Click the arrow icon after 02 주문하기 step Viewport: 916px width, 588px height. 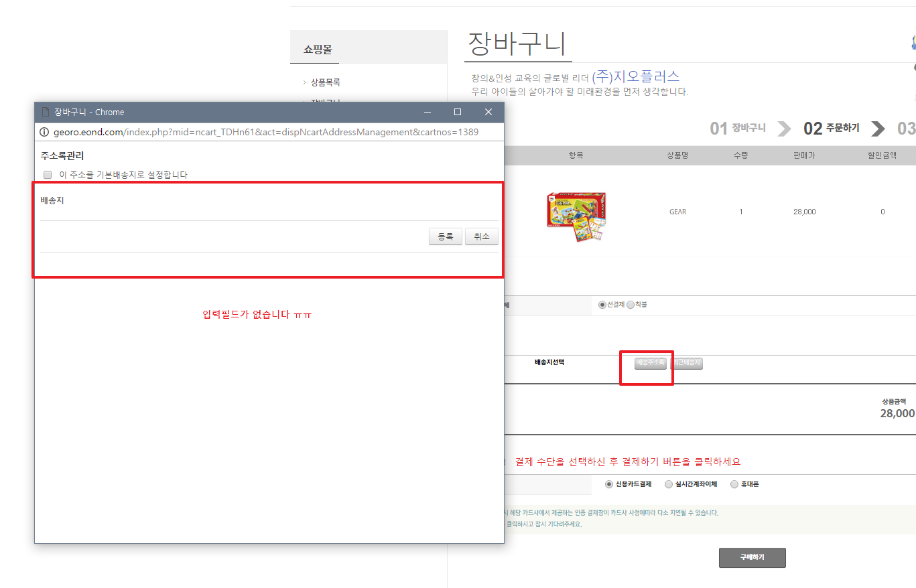[x=878, y=128]
